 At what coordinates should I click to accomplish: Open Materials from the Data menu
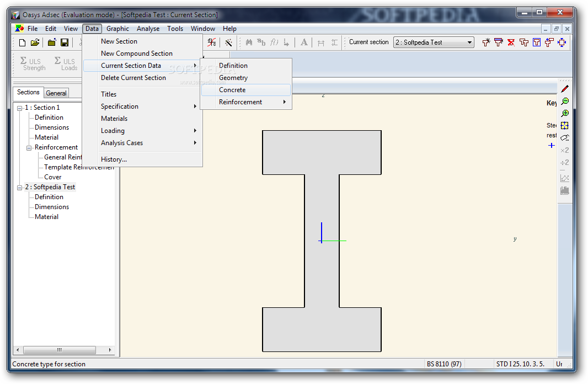pyautogui.click(x=143, y=119)
